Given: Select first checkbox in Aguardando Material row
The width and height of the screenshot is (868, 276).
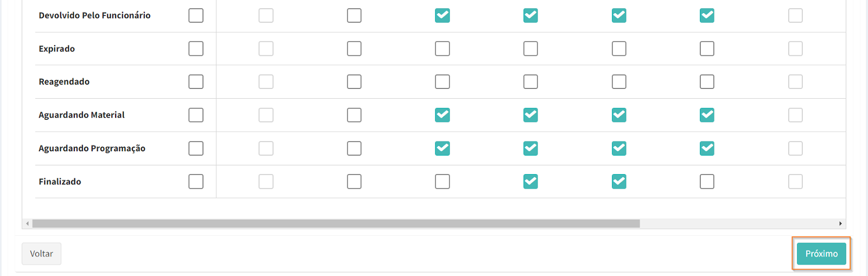Looking at the screenshot, I should coord(196,115).
